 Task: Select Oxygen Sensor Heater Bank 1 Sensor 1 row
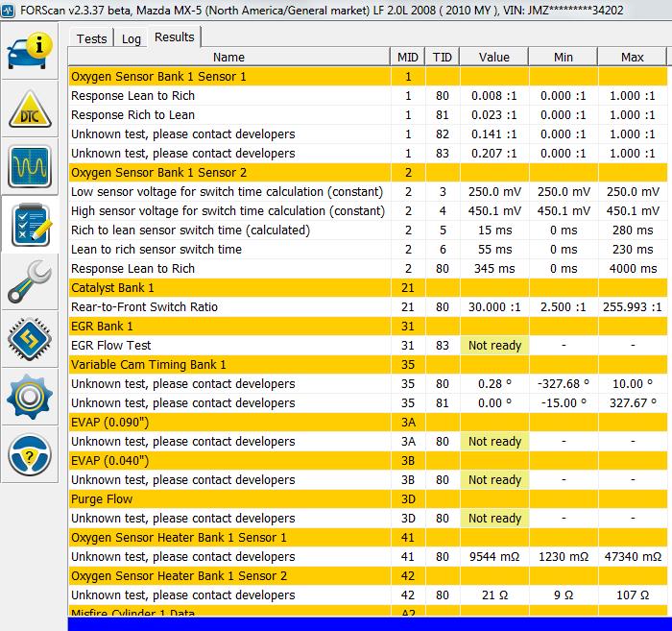point(368,538)
